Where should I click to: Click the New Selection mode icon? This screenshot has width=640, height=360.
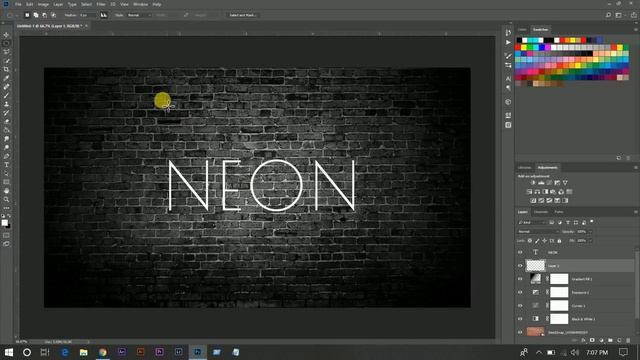pos(27,15)
